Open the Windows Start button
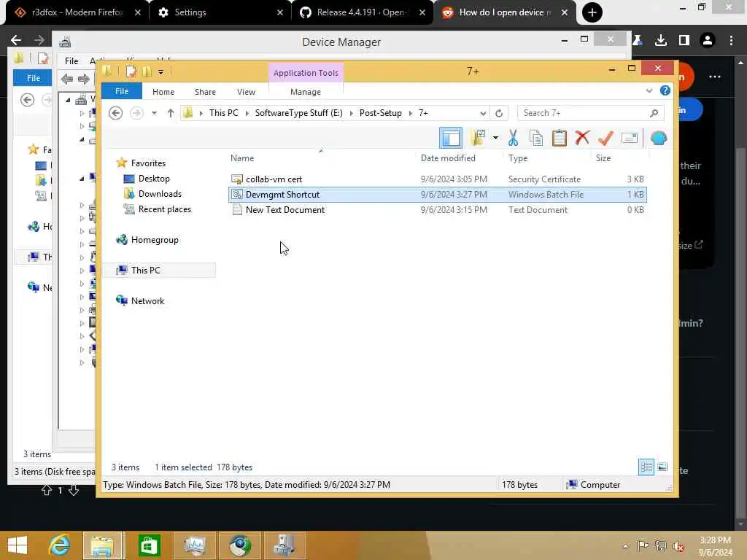The image size is (747, 560). (x=18, y=545)
